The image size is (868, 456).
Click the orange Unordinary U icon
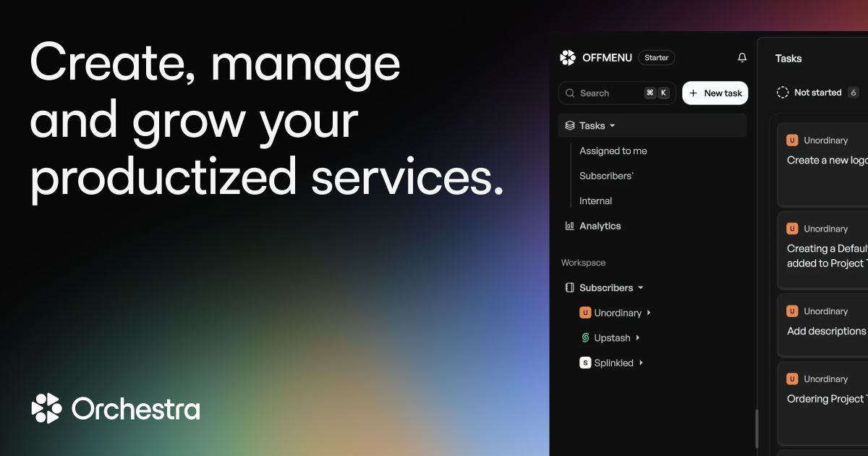(585, 313)
